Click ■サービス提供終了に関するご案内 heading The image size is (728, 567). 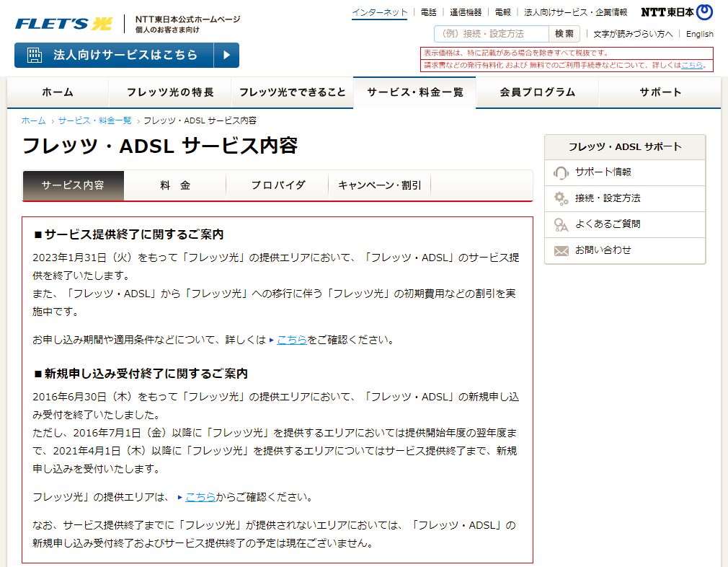click(x=128, y=234)
